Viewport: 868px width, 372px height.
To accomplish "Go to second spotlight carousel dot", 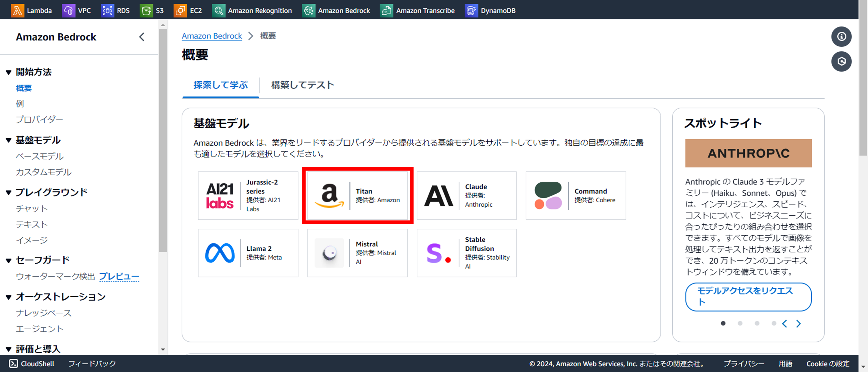I will (x=740, y=323).
